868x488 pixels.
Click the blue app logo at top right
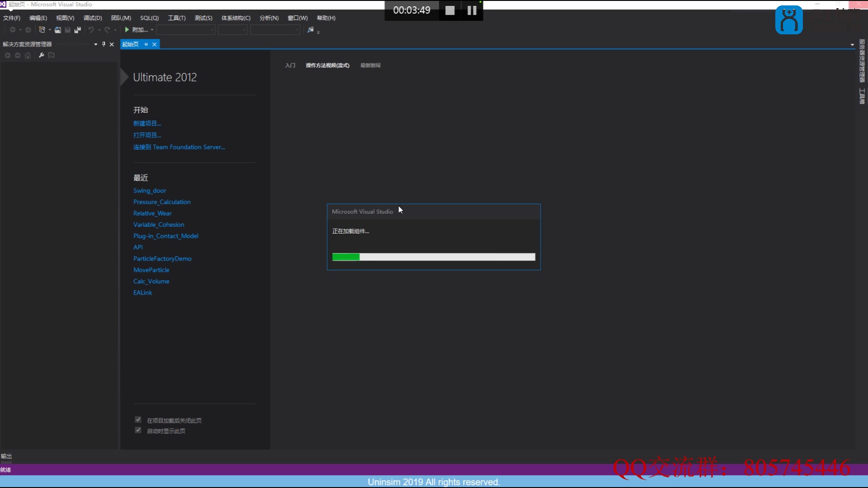point(789,20)
